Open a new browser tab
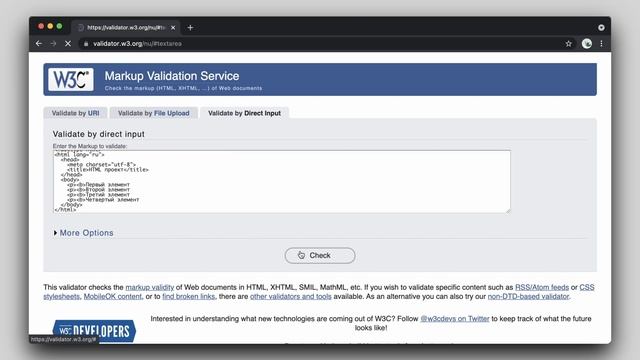 tap(190, 28)
